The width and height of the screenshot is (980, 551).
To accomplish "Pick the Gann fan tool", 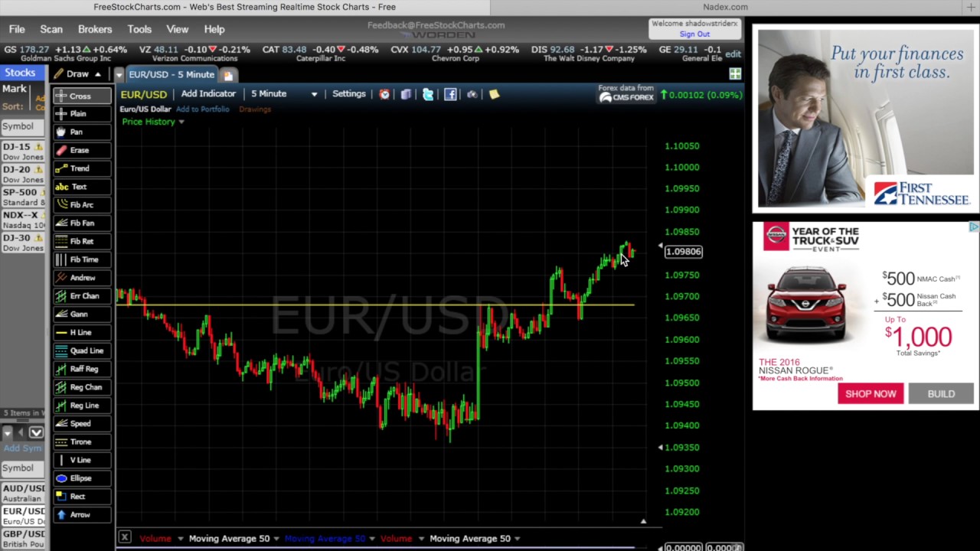I will point(82,314).
